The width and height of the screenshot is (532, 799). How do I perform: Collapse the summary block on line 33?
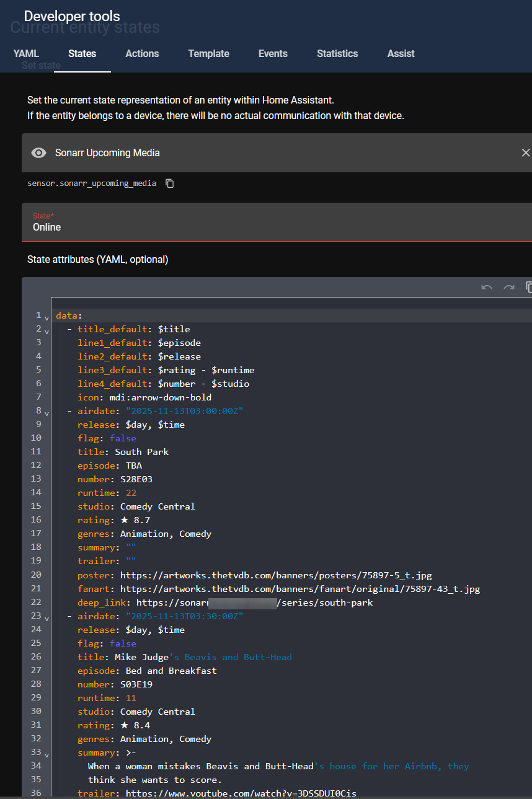pyautogui.click(x=47, y=754)
